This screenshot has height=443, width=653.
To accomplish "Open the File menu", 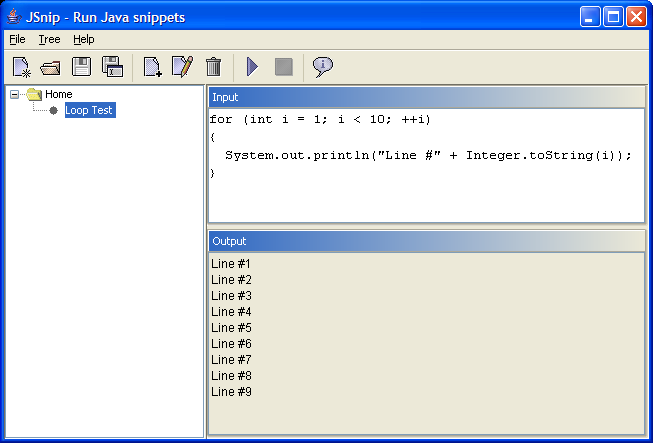I will click(17, 39).
